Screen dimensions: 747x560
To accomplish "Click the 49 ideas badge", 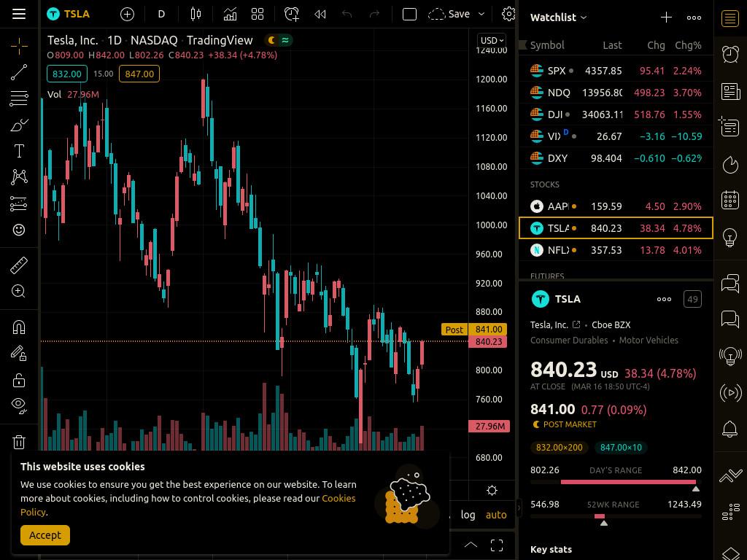I will 693,300.
